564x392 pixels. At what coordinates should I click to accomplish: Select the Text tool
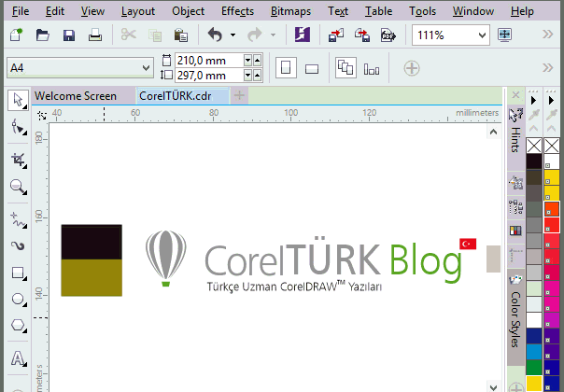pos(18,358)
